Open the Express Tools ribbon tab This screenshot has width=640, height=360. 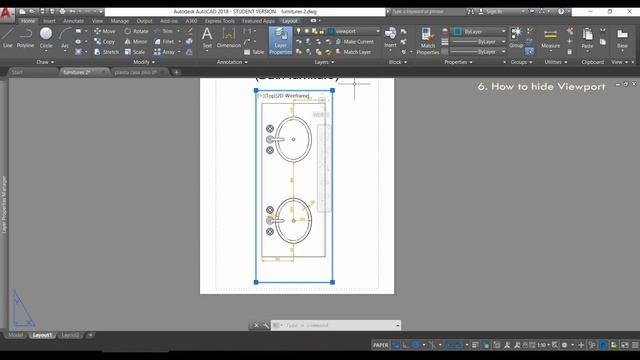point(220,21)
